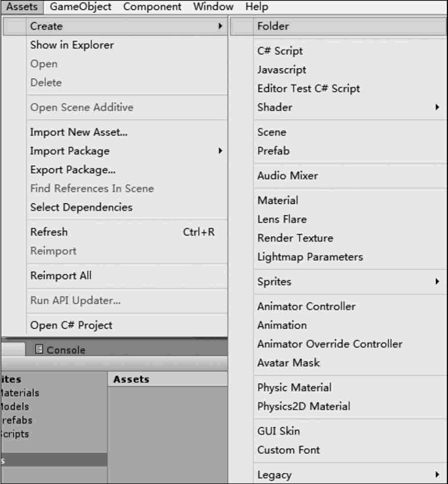The image size is (448, 484).
Task: Create a new C# Script
Action: coord(280,51)
